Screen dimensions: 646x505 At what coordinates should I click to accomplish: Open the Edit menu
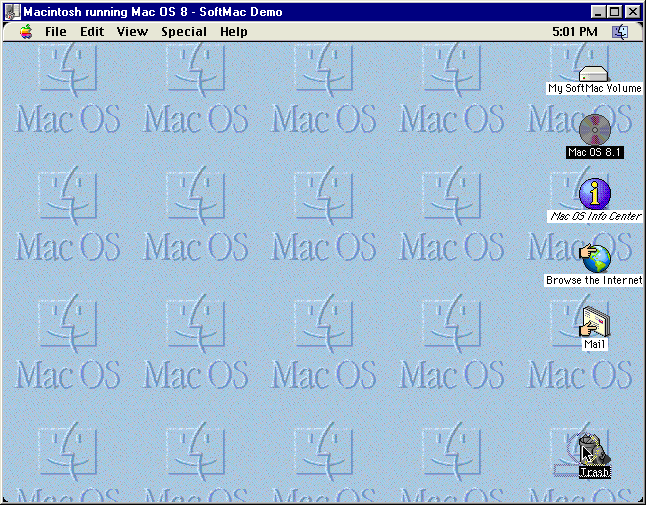click(x=92, y=32)
